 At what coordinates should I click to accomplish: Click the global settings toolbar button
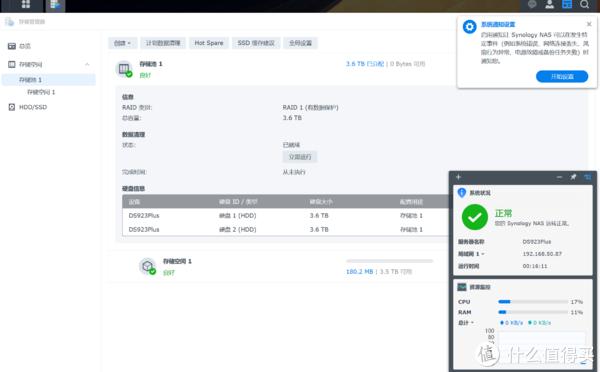click(x=300, y=43)
